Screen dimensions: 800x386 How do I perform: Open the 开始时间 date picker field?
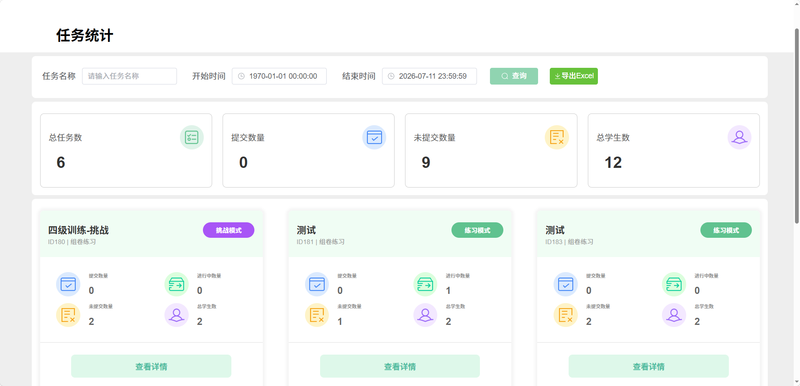(x=279, y=76)
